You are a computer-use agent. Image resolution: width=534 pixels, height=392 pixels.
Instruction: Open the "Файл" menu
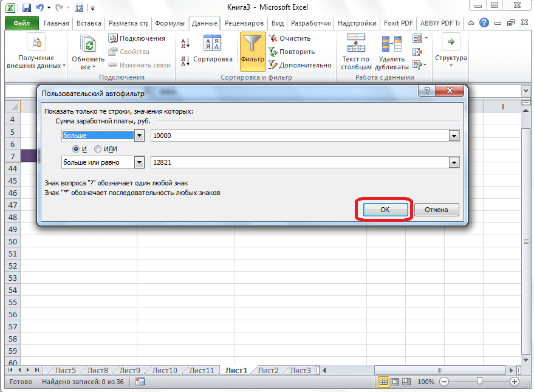point(22,24)
